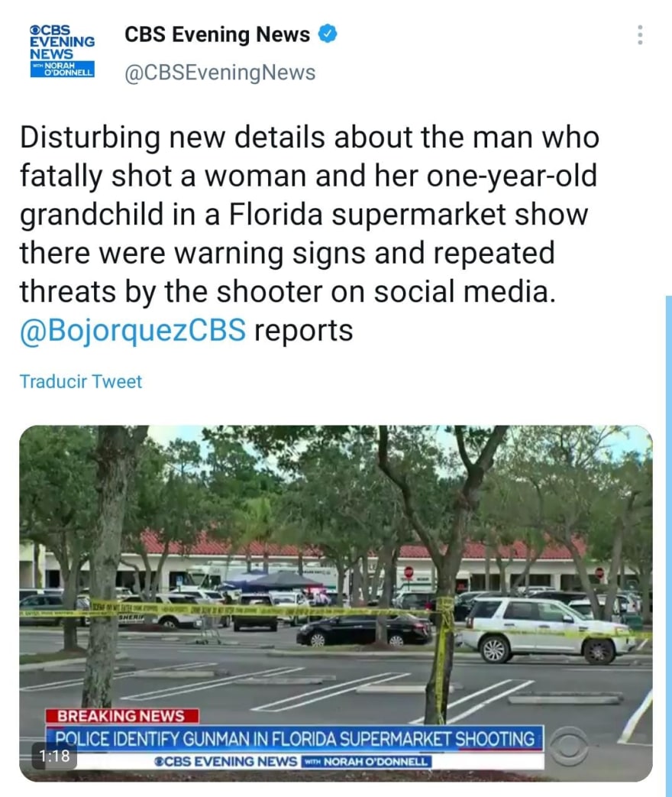This screenshot has height=797, width=672.
Task: Open the @CBSEveningNews handle
Action: pyautogui.click(x=220, y=72)
